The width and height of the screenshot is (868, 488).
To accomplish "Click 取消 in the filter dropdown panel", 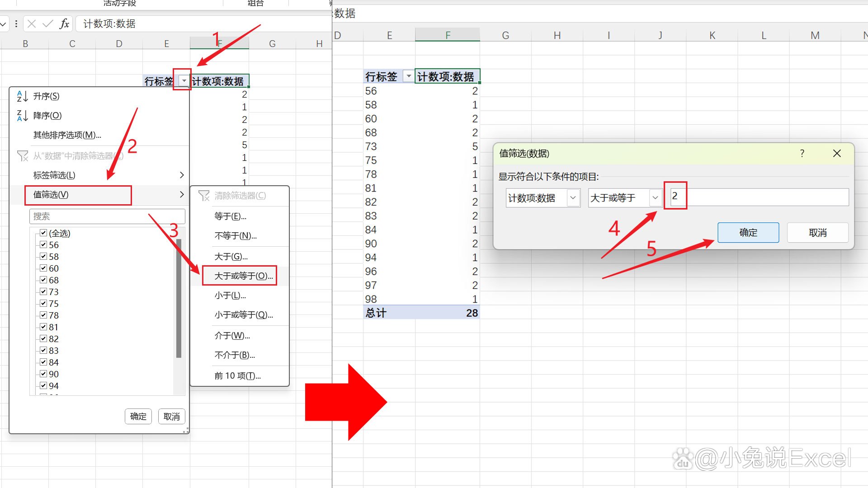I will point(171,417).
